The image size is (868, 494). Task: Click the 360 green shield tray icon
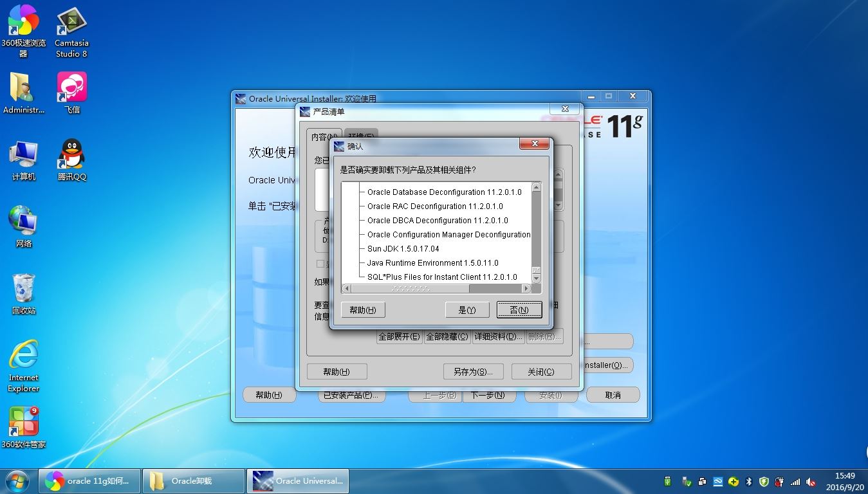tap(764, 481)
